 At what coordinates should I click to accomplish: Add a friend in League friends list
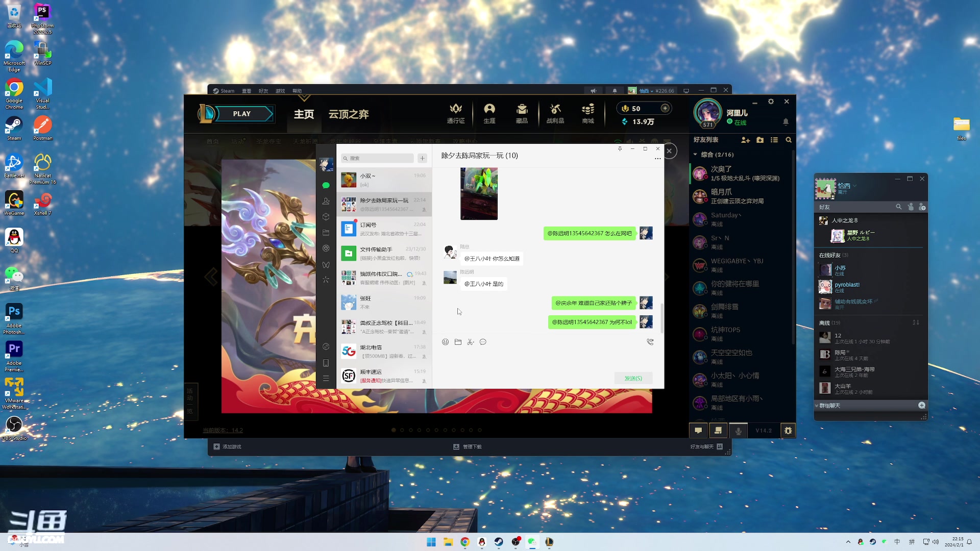click(x=745, y=140)
